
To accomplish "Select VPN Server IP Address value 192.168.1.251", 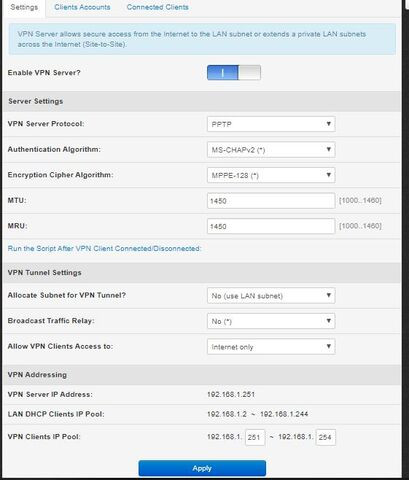I will 231,395.
